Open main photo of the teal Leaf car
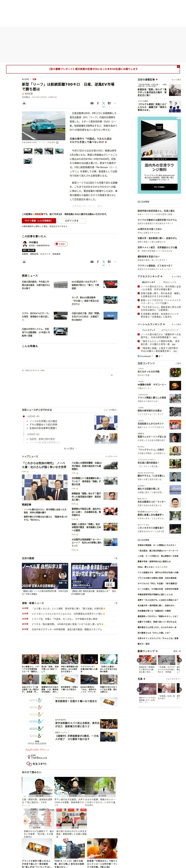The width and height of the screenshot is (186, 868). pos(44,126)
